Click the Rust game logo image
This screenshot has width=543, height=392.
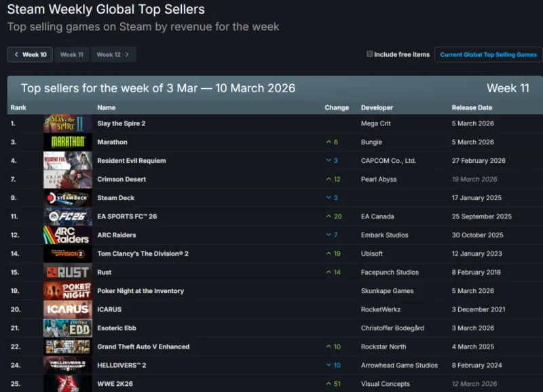tap(68, 272)
